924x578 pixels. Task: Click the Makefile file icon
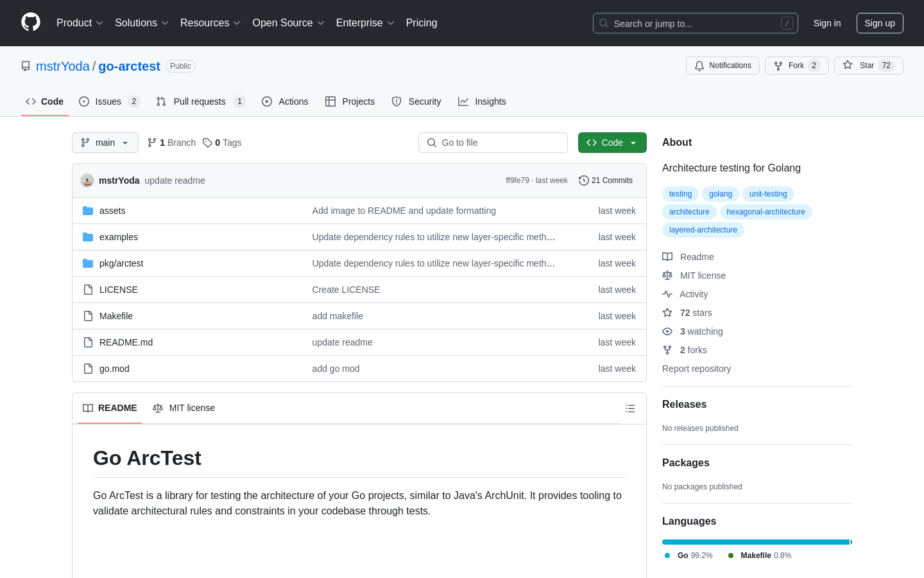point(88,316)
